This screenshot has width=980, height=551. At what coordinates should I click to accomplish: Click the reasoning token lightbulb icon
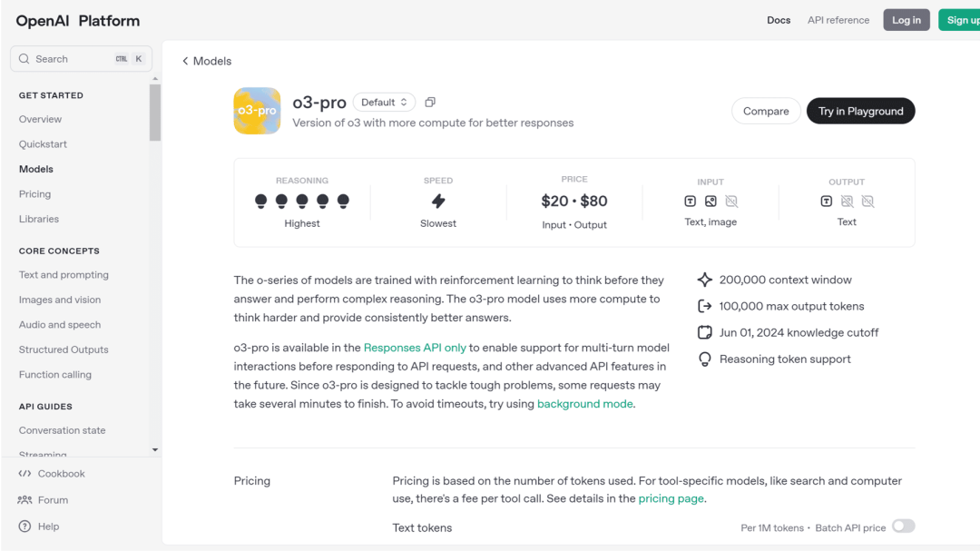(705, 359)
